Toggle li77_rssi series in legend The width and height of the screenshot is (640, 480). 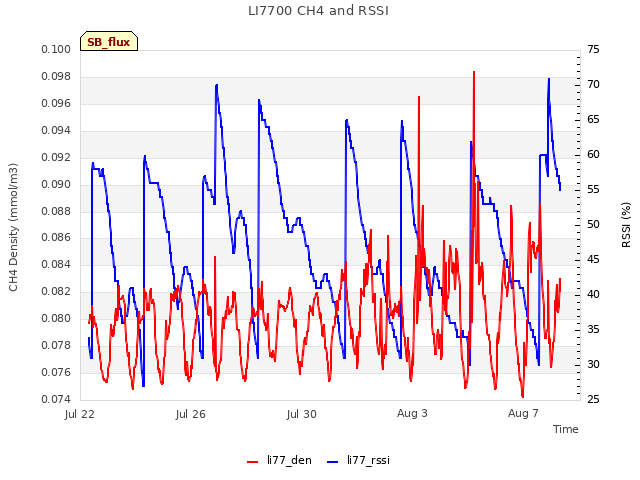(x=359, y=461)
